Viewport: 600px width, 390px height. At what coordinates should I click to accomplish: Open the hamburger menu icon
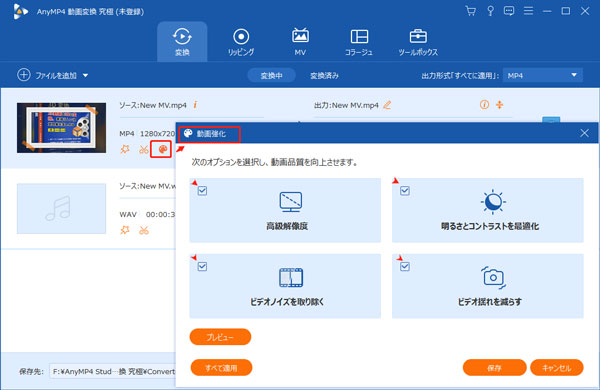coord(528,11)
